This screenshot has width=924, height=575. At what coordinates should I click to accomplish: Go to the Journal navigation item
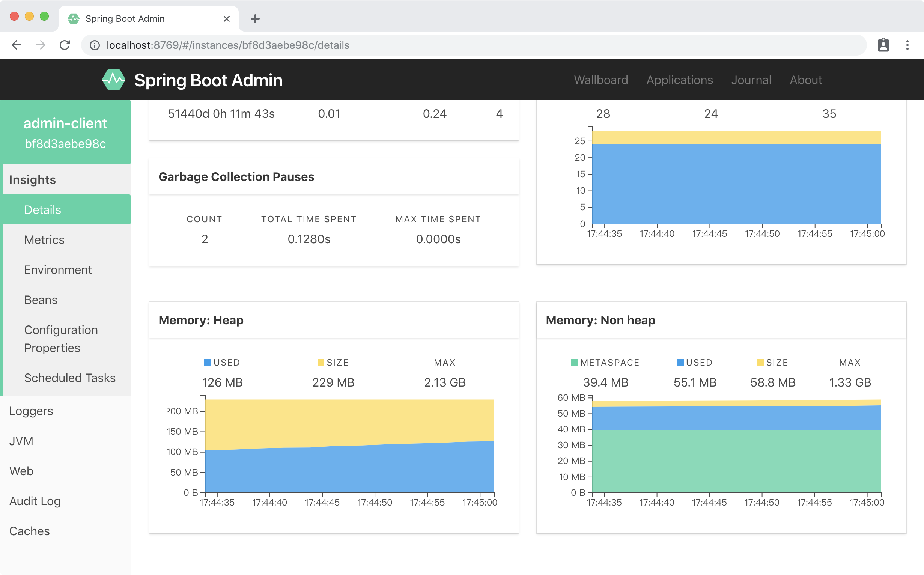coord(751,80)
